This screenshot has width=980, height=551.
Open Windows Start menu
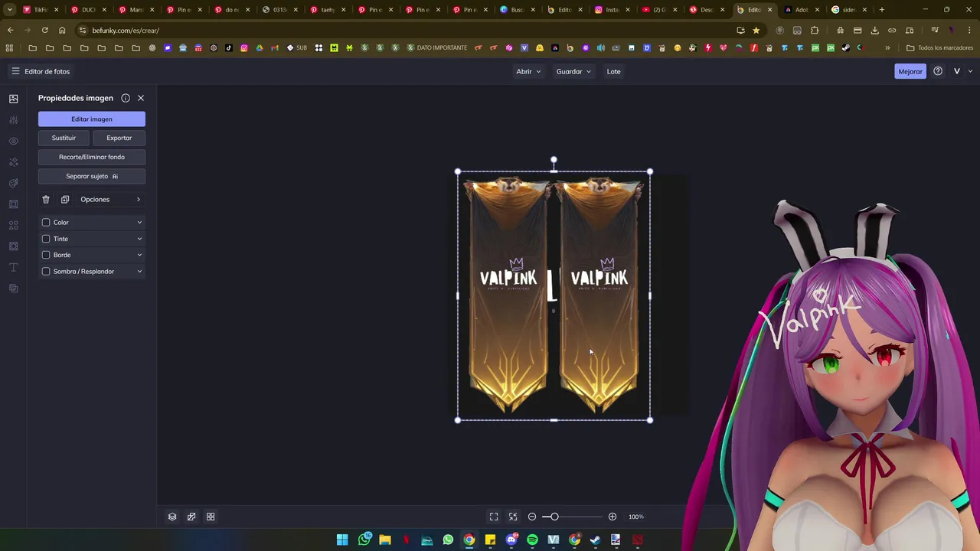342,540
